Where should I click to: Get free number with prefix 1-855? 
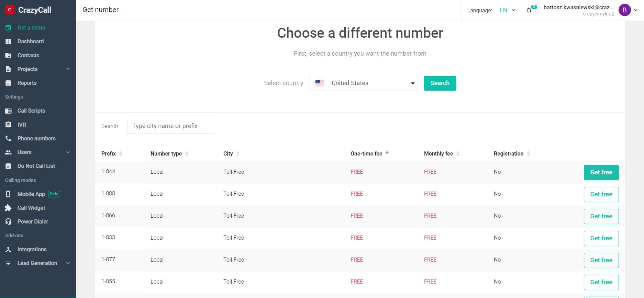click(x=601, y=282)
